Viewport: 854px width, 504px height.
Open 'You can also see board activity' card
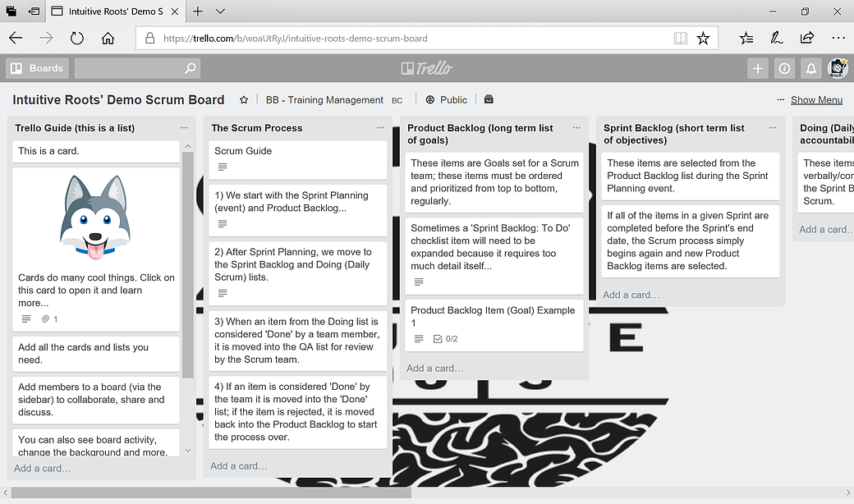click(96, 443)
